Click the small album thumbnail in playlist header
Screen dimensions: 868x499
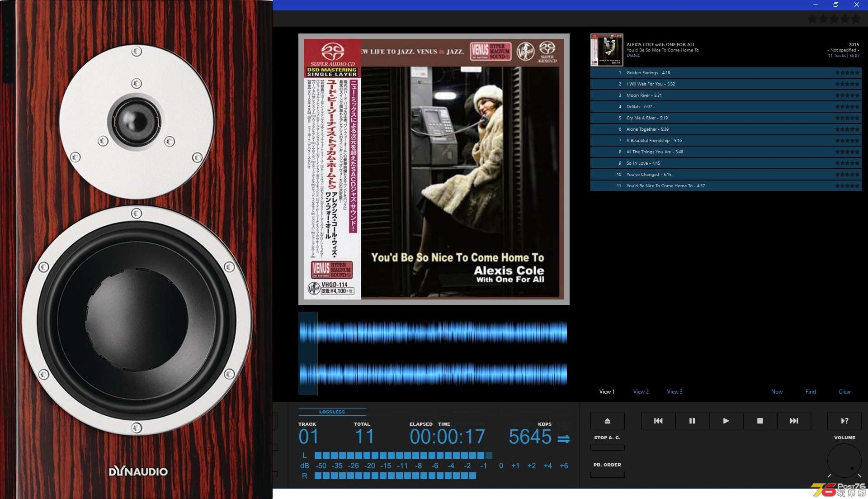[607, 50]
